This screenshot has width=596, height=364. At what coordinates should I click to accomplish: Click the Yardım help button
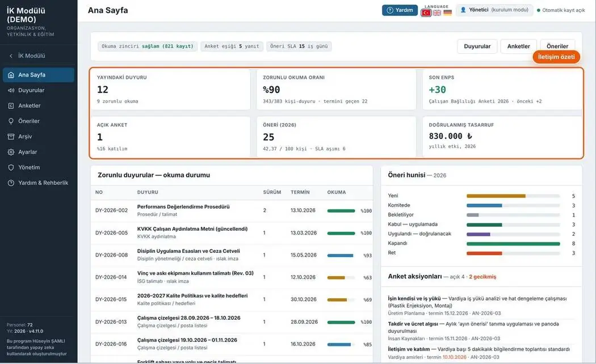click(400, 10)
